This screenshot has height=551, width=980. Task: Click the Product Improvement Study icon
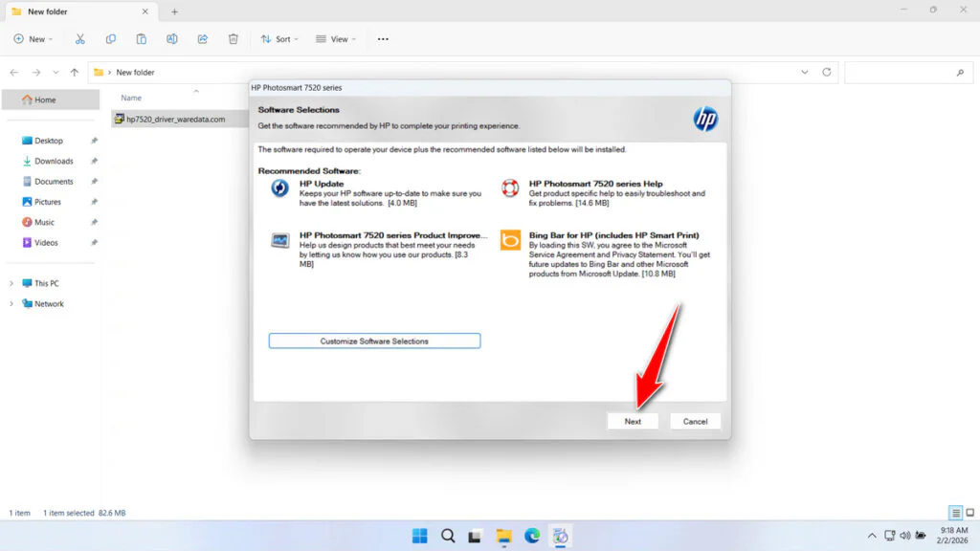point(278,241)
